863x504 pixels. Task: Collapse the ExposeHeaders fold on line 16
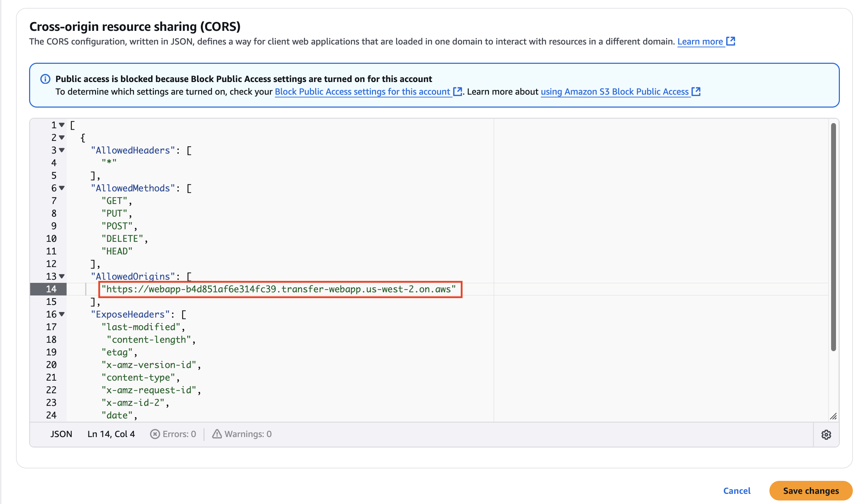pos(62,314)
